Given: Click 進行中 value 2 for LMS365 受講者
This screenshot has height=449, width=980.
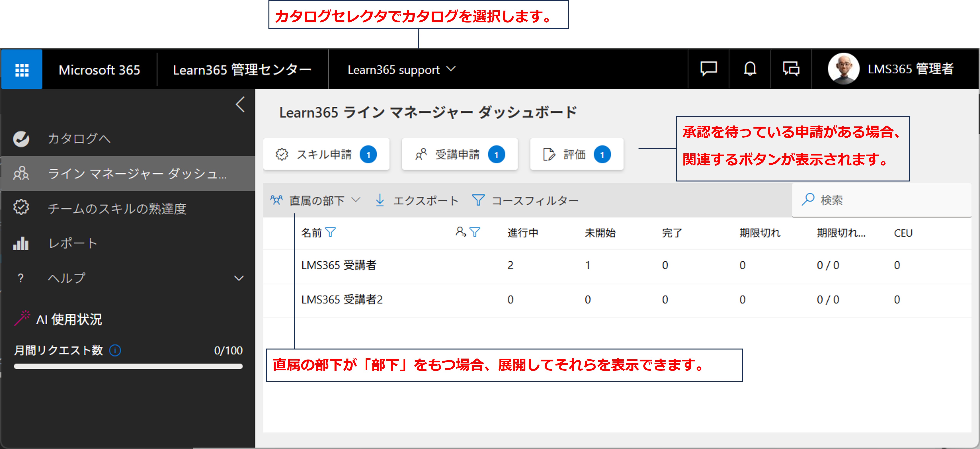Looking at the screenshot, I should [x=511, y=265].
